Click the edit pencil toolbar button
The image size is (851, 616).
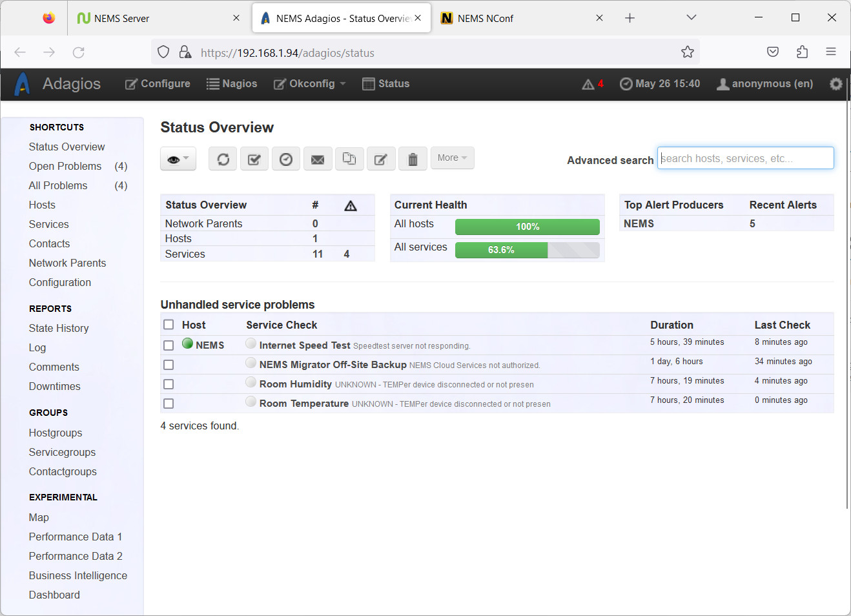[381, 159]
